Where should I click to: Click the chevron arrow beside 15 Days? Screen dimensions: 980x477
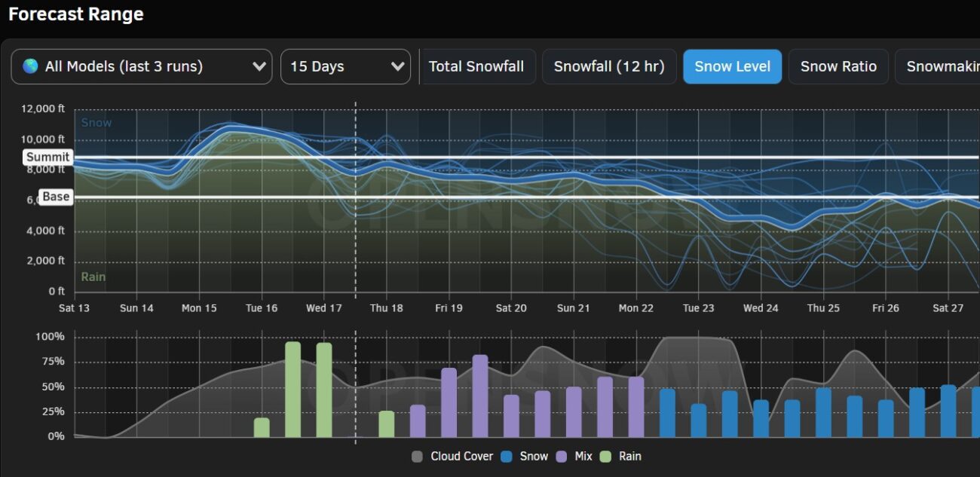click(398, 66)
